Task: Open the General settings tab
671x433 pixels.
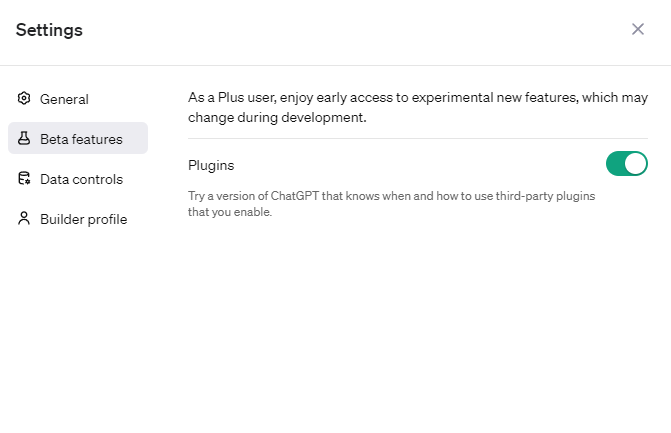Action: click(x=64, y=99)
